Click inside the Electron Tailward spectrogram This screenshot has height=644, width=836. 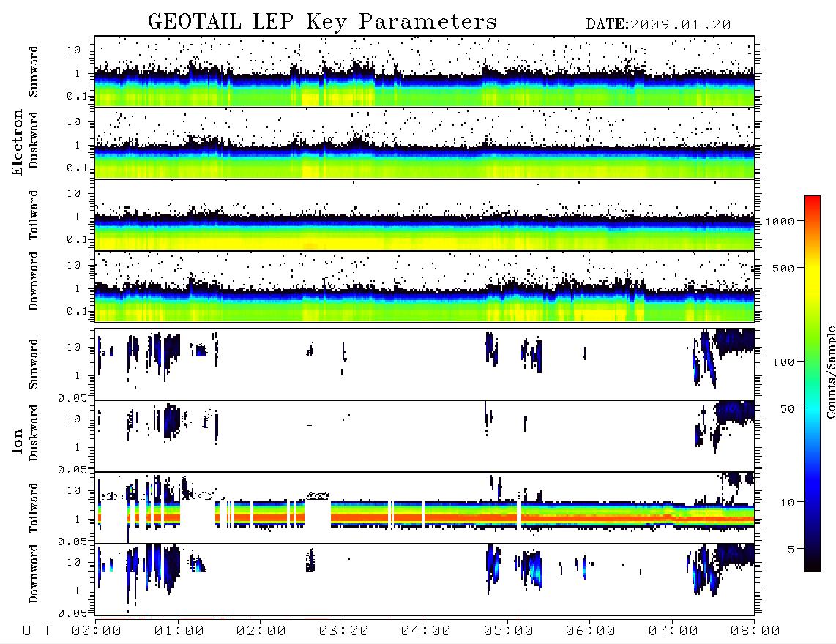[425, 215]
